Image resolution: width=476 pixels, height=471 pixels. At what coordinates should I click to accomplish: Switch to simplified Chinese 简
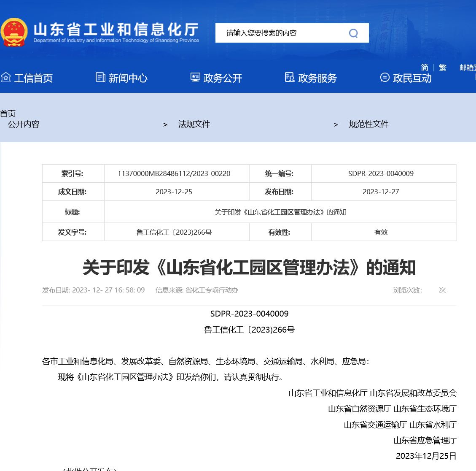pos(425,67)
